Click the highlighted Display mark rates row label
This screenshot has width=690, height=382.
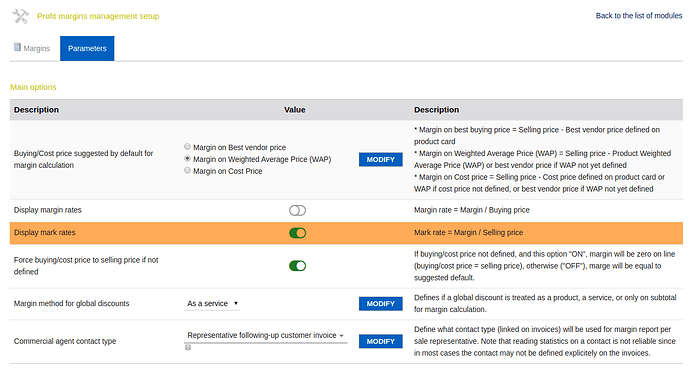click(x=44, y=232)
